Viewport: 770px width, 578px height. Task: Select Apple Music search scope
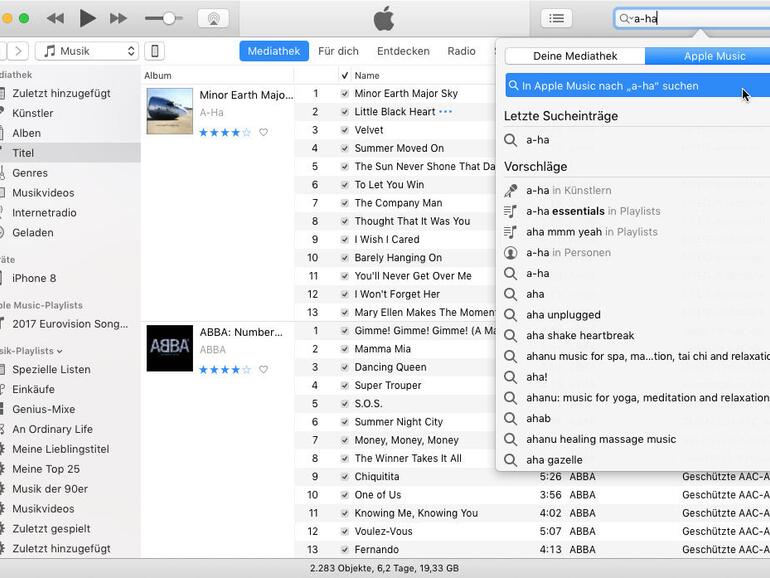click(708, 56)
